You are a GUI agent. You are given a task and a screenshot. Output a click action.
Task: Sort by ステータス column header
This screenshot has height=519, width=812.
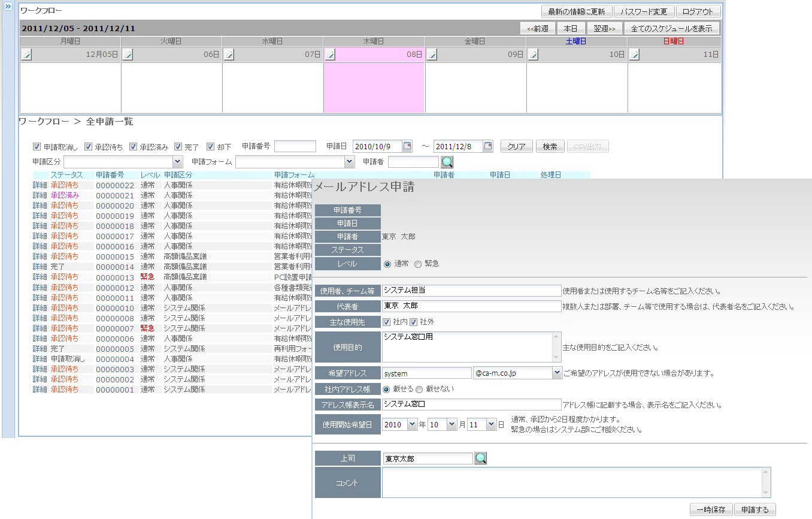tap(66, 175)
